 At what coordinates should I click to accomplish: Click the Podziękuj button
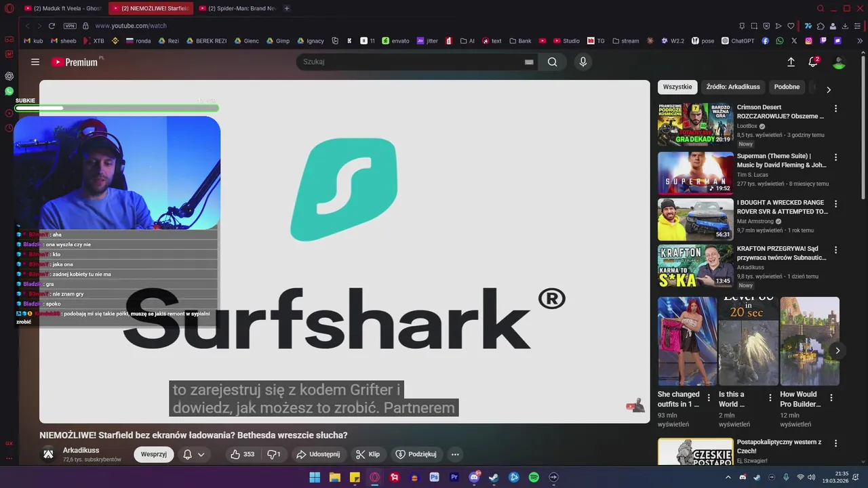click(416, 454)
